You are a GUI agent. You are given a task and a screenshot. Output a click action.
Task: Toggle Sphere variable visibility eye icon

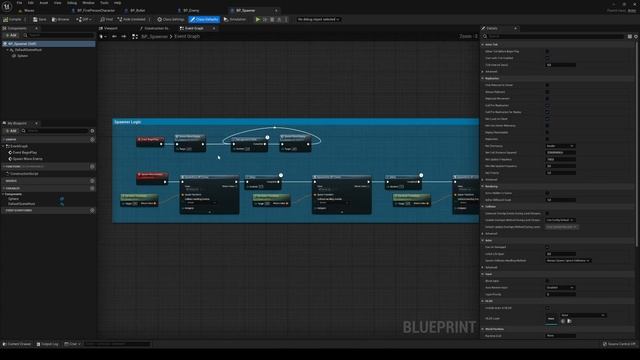[62, 199]
